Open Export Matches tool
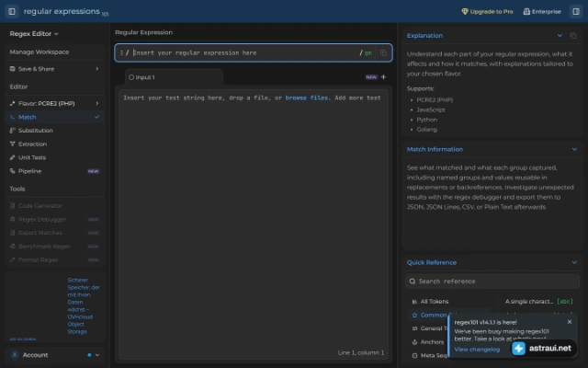The height and width of the screenshot is (368, 588). pyautogui.click(x=55, y=233)
